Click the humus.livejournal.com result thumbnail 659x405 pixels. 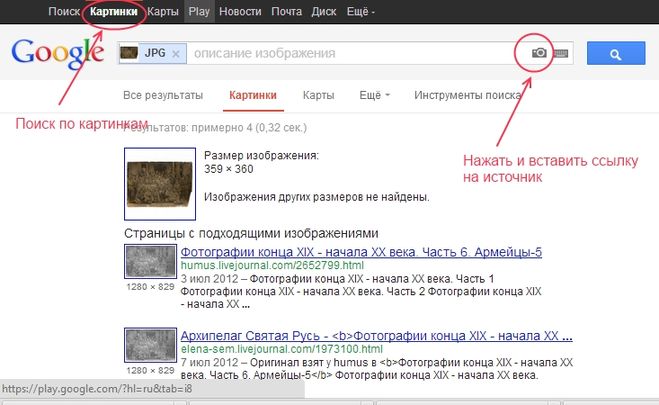pos(150,261)
